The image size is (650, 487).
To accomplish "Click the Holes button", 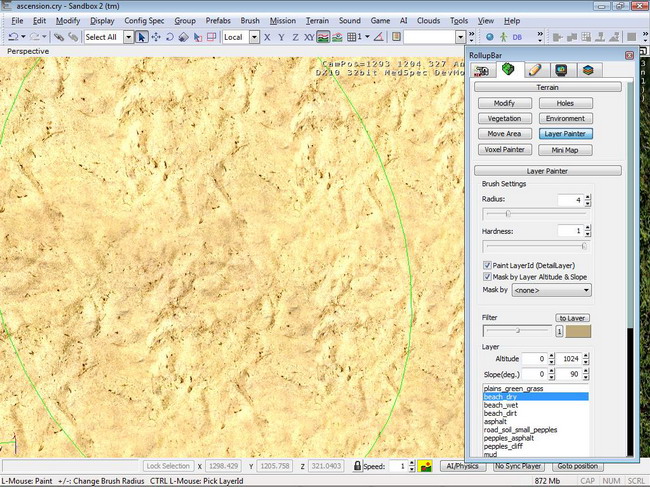I will pyautogui.click(x=565, y=103).
